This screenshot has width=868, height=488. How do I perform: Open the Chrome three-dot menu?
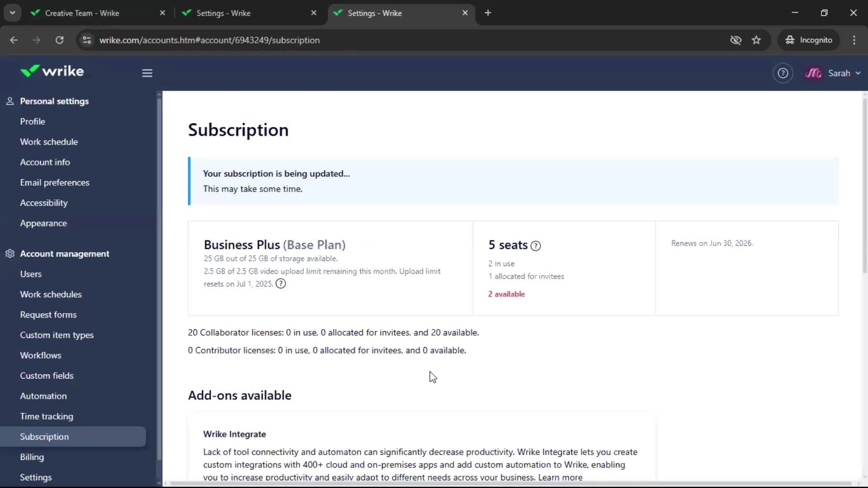pos(854,40)
